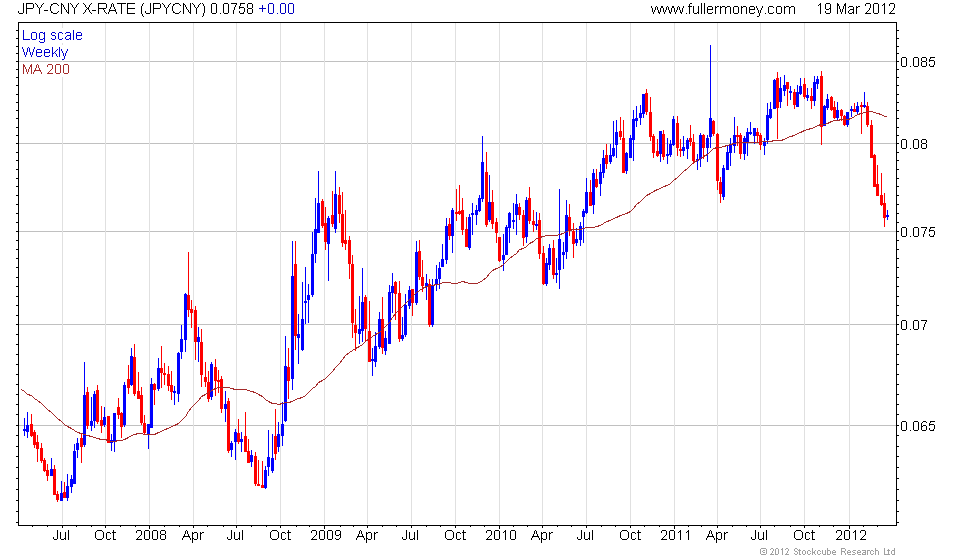The image size is (980, 560).
Task: Click the 2009 year label on time axis
Action: click(x=326, y=536)
